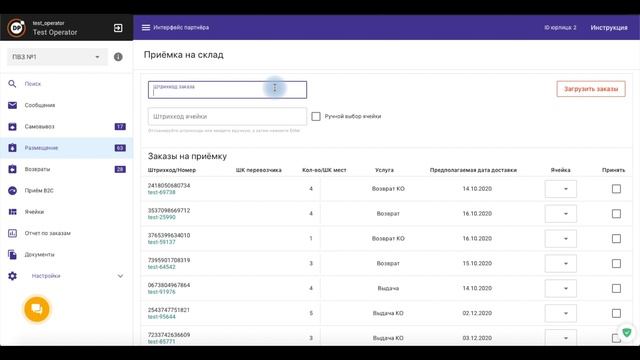Open Ячейка dropdown for order 2418050680734
640x360 pixels.
560,189
